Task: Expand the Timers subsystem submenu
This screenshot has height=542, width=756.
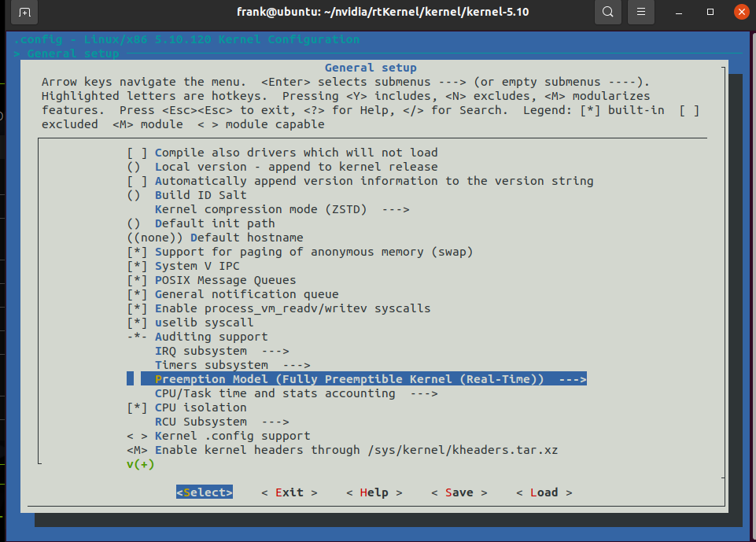Action: click(x=232, y=365)
